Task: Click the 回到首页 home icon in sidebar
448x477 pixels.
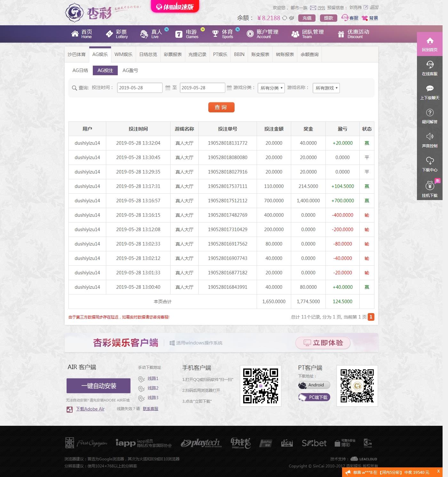Action: pyautogui.click(x=430, y=44)
